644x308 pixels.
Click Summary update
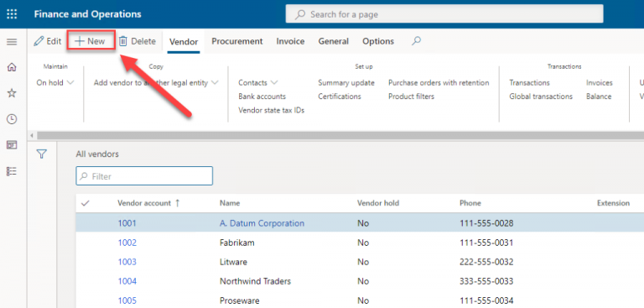pyautogui.click(x=346, y=82)
